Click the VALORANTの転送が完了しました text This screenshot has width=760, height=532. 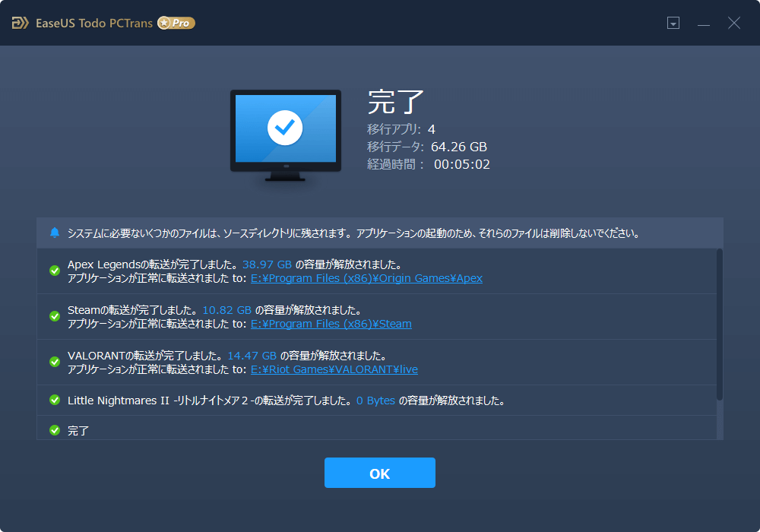tap(145, 356)
